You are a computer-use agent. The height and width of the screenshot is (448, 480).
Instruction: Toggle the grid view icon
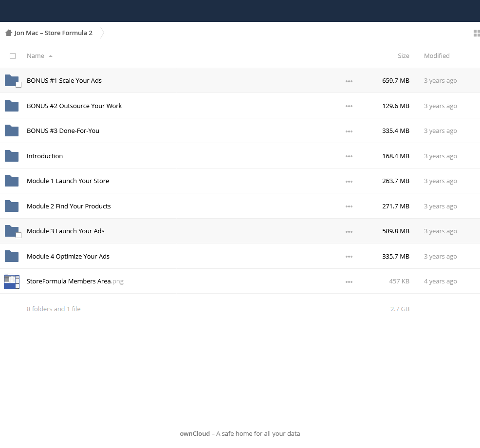(477, 33)
